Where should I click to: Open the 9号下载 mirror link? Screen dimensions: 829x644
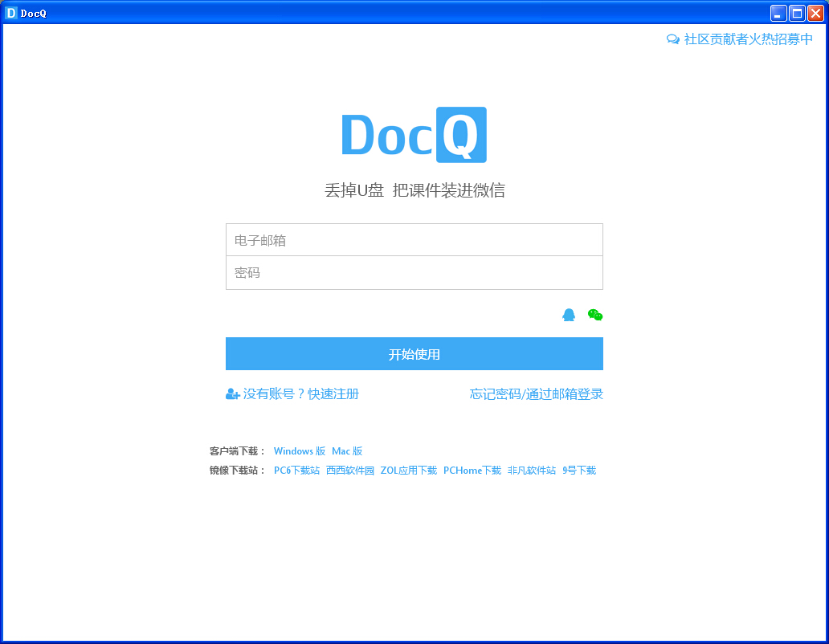pyautogui.click(x=579, y=471)
